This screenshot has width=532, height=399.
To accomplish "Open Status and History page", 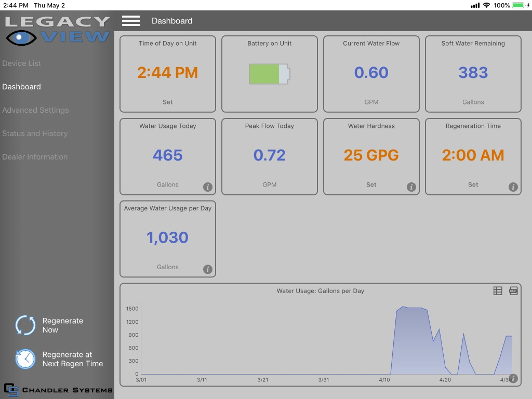I will click(x=35, y=134).
